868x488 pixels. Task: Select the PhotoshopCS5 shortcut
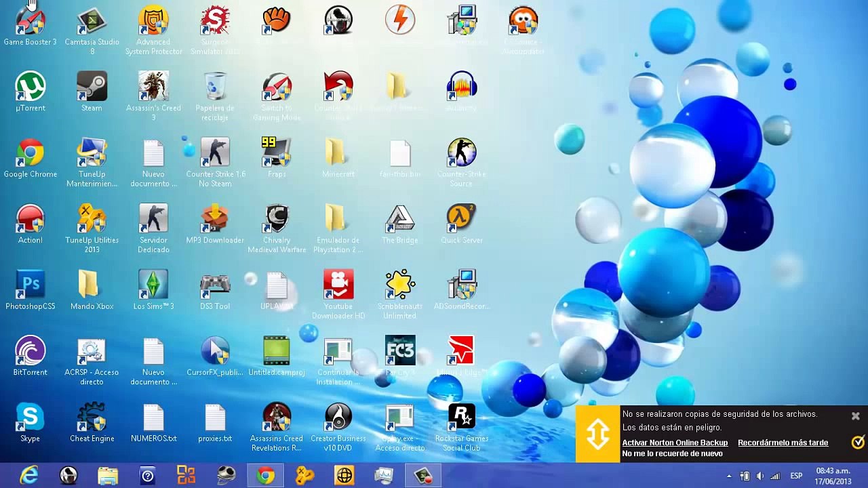click(x=31, y=290)
